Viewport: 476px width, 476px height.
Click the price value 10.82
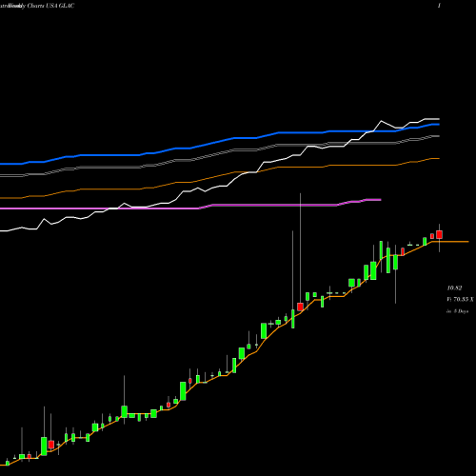point(454,288)
